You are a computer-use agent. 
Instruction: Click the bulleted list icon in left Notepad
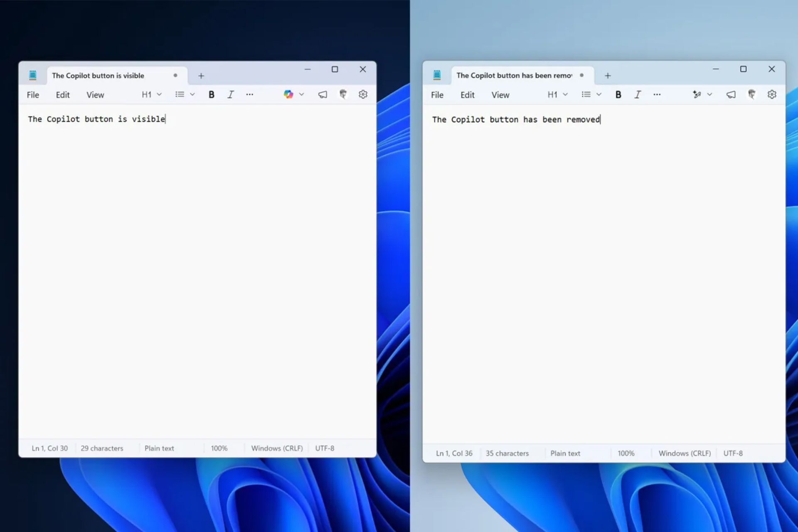pos(180,94)
